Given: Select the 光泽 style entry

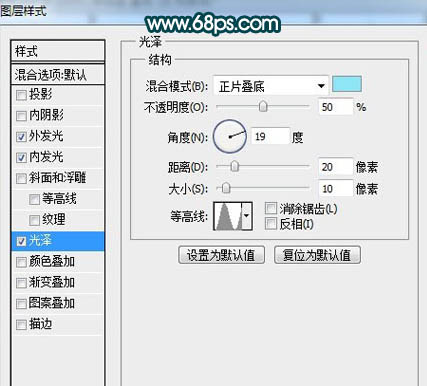Looking at the screenshot, I should 58,241.
